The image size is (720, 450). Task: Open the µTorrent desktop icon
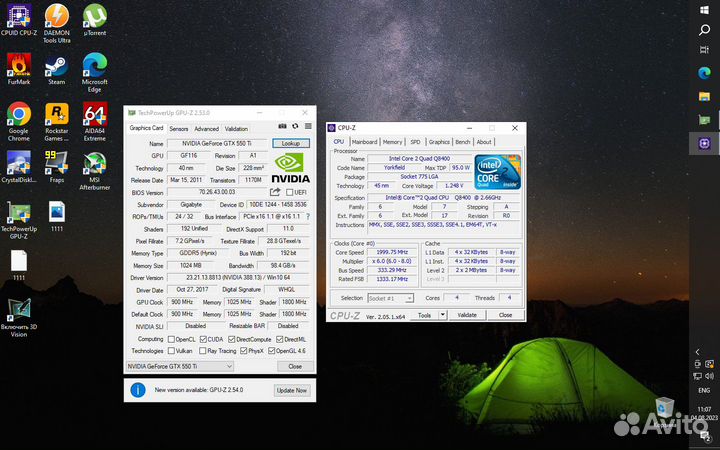(95, 19)
